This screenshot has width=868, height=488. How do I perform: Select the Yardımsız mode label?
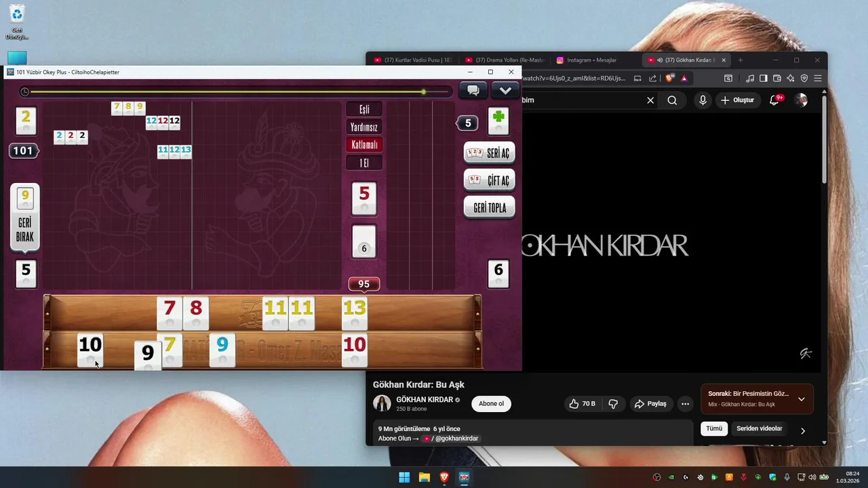364,127
